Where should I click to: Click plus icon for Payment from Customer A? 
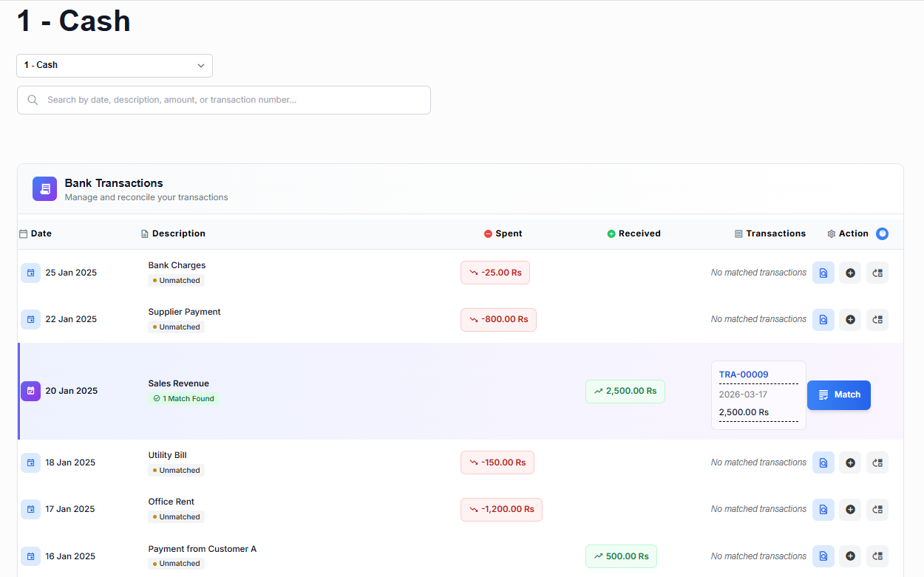coord(850,556)
